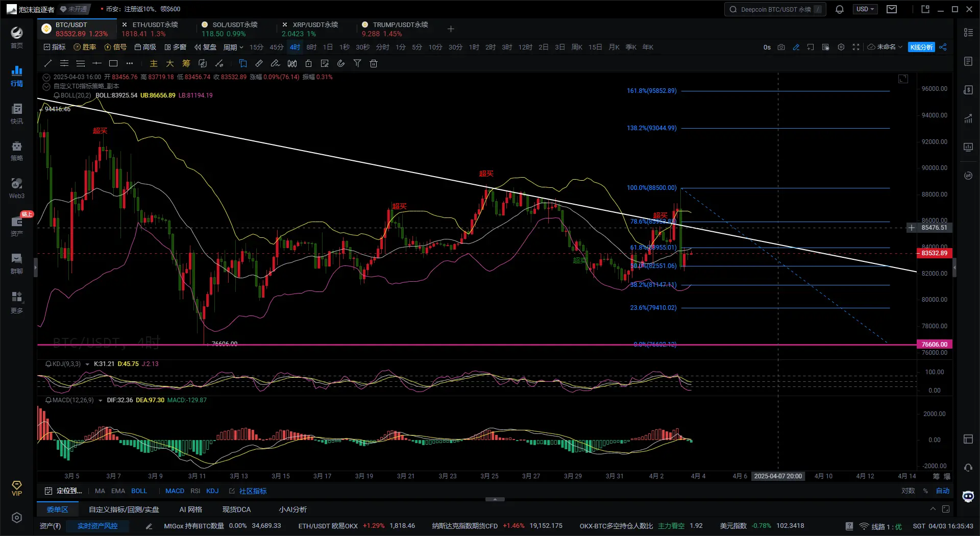Screen dimensions: 980x536
Task: Open the notification bell
Action: click(x=839, y=9)
